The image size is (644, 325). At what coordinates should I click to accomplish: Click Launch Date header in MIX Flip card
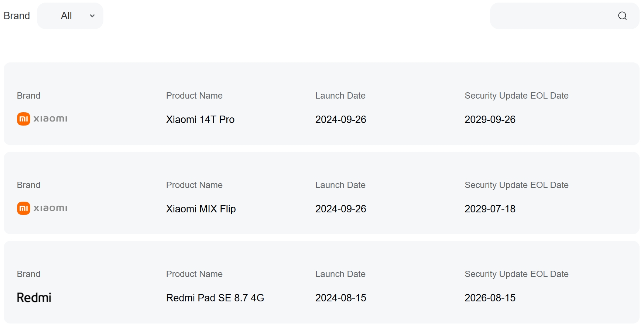point(340,185)
